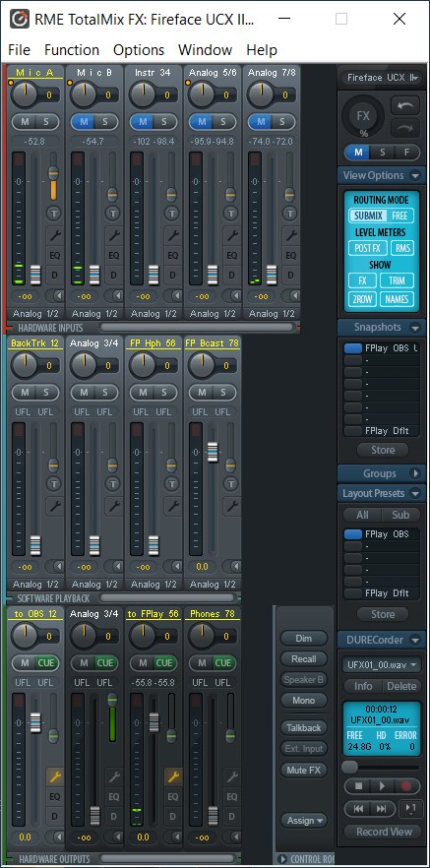Open EQ panel on Mic A channel
Screen dimensions: 430x868
[54, 255]
